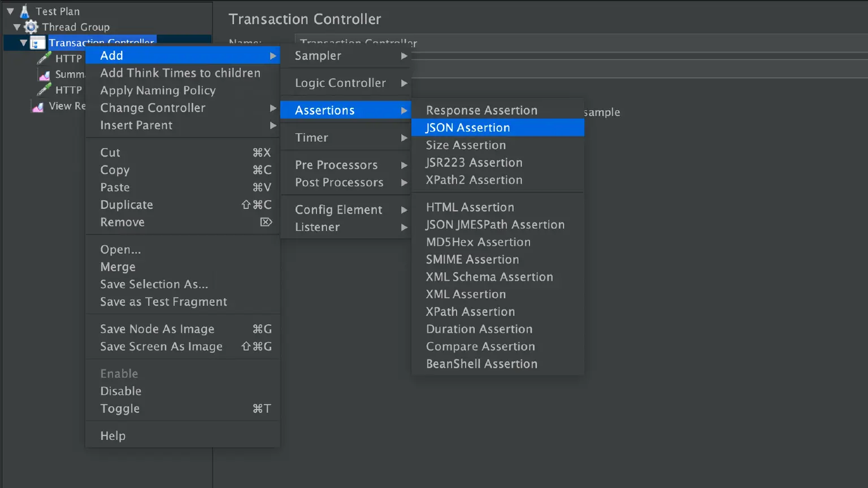Select the second HTTP Request sampler icon
This screenshot has width=868, height=488.
[45, 89]
